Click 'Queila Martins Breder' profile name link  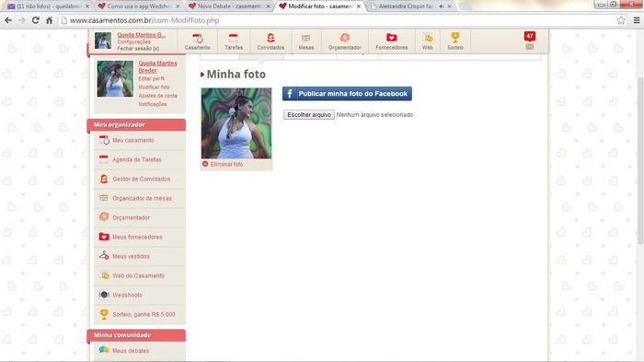pos(157,66)
